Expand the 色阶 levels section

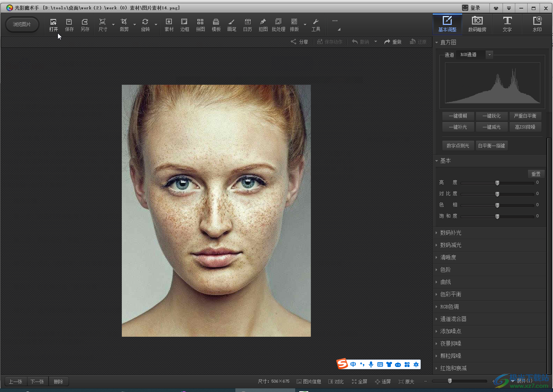point(489,270)
